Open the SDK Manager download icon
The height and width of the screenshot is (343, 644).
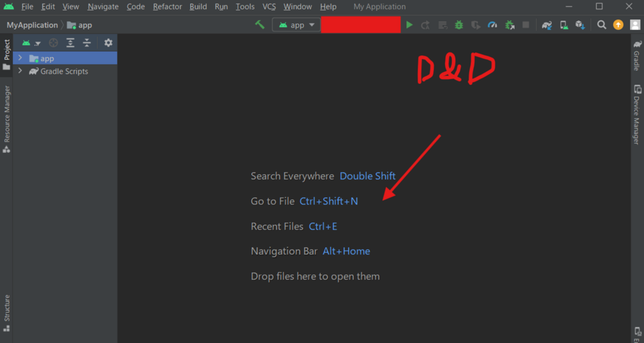(580, 24)
